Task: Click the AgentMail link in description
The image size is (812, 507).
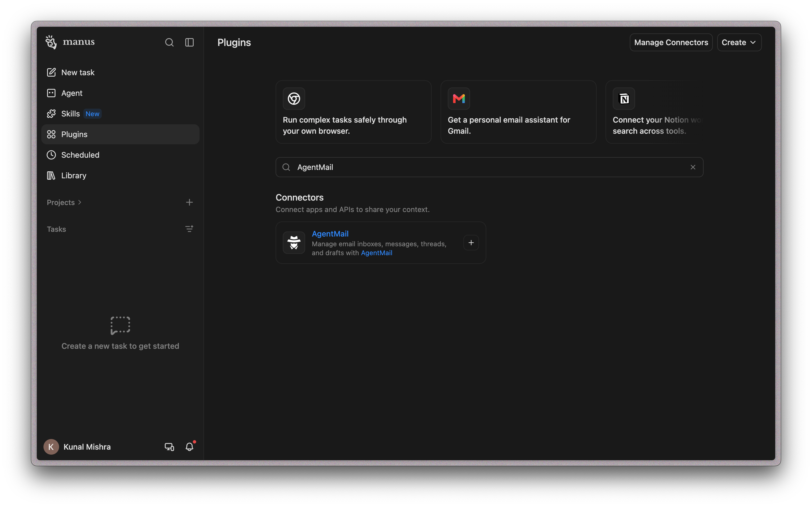Action: 376,253
